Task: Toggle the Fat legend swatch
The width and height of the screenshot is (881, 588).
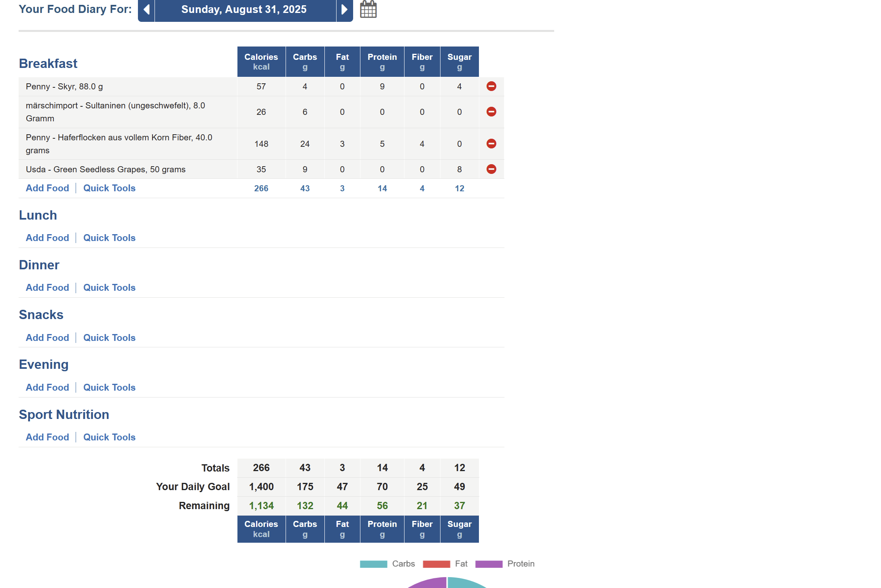Action: point(436,564)
